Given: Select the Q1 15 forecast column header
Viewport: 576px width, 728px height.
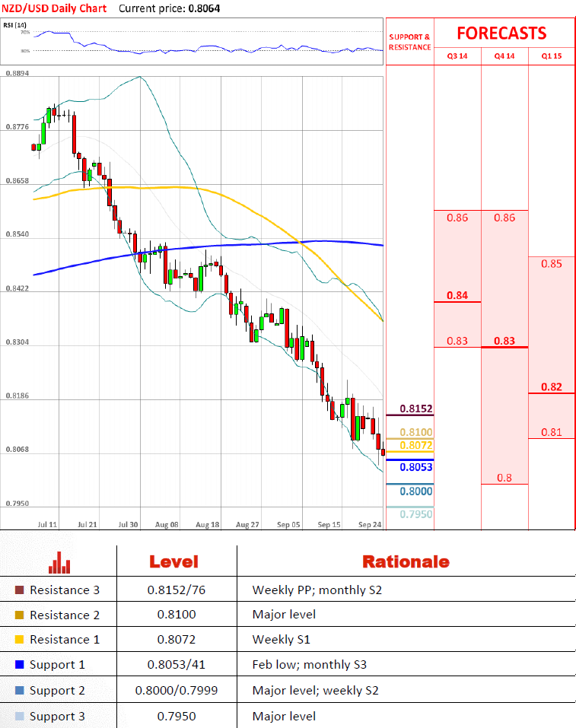Looking at the screenshot, I should tap(552, 56).
